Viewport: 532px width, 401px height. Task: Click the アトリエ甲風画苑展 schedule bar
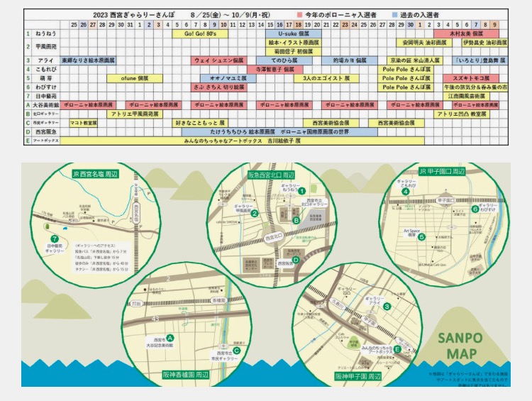tap(135, 114)
